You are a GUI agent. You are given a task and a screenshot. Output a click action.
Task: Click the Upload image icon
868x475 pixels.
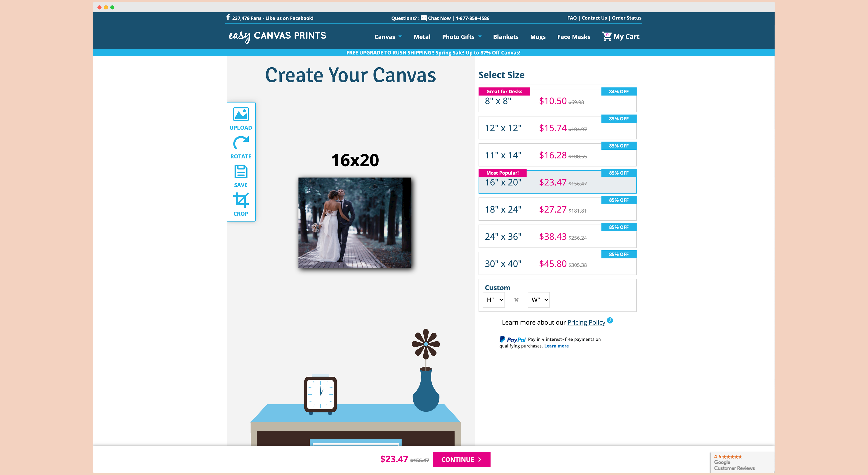coord(241,114)
